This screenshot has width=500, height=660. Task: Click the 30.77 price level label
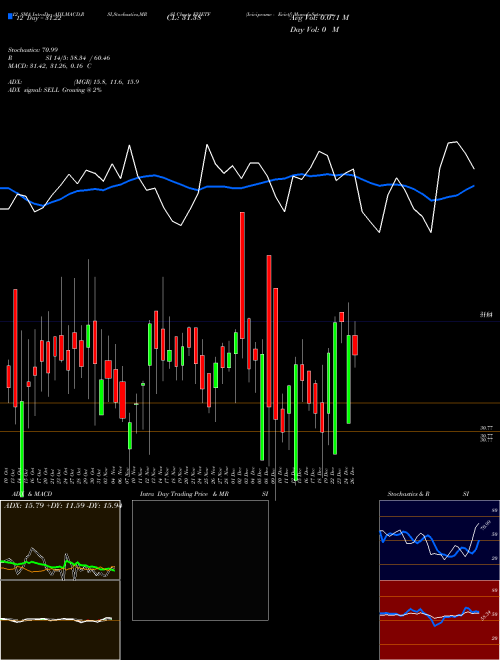487,428
